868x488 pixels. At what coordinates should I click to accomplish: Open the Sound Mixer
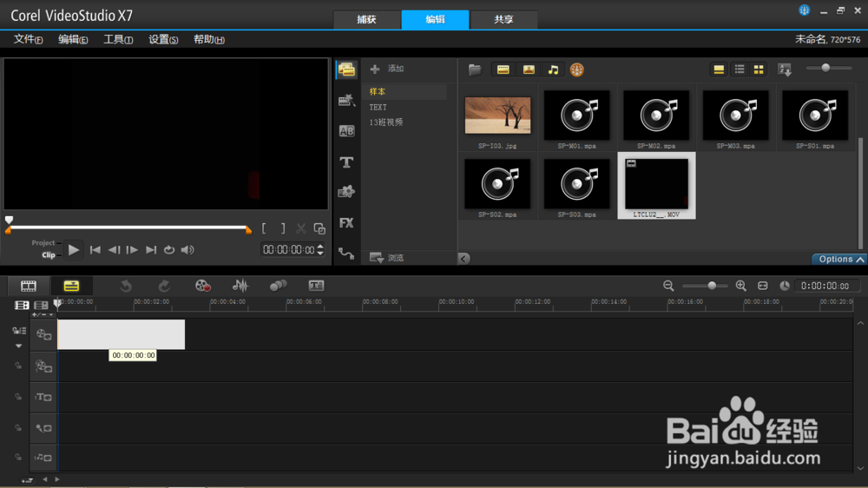click(240, 286)
